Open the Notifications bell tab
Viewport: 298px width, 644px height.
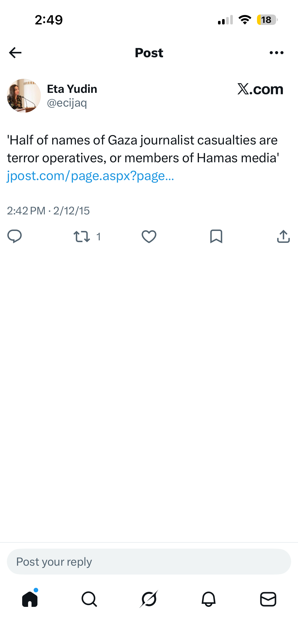(209, 599)
